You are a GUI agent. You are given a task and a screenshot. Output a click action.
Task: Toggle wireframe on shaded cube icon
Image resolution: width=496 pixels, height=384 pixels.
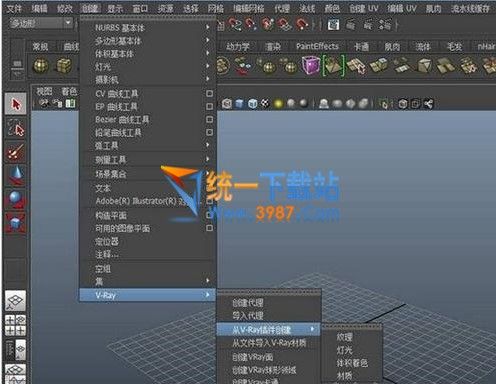pos(252,104)
